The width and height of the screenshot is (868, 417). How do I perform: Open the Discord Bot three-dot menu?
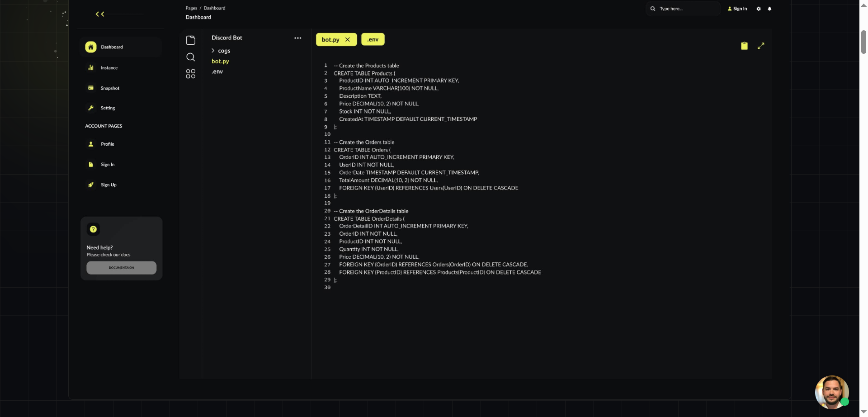pos(297,38)
